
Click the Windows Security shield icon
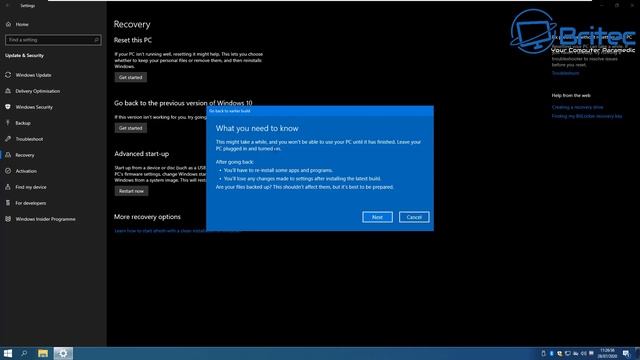(8, 107)
